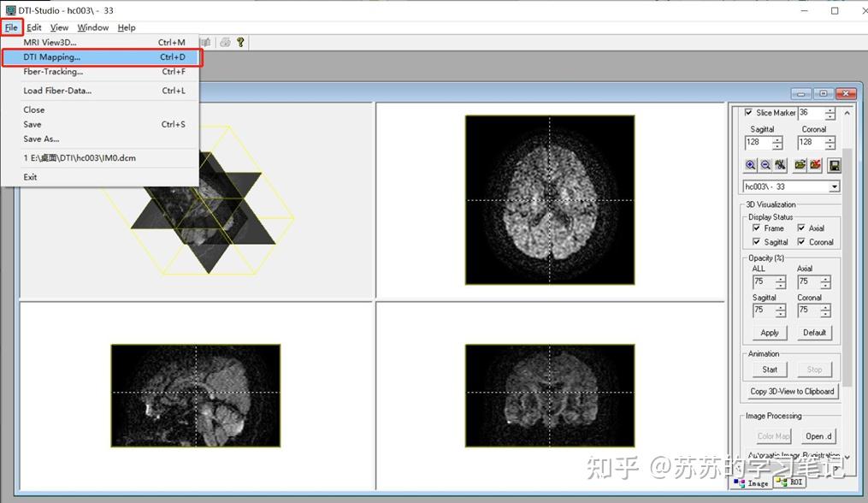Edit the ALL opacity value field
The width and height of the screenshot is (868, 503).
pos(760,281)
